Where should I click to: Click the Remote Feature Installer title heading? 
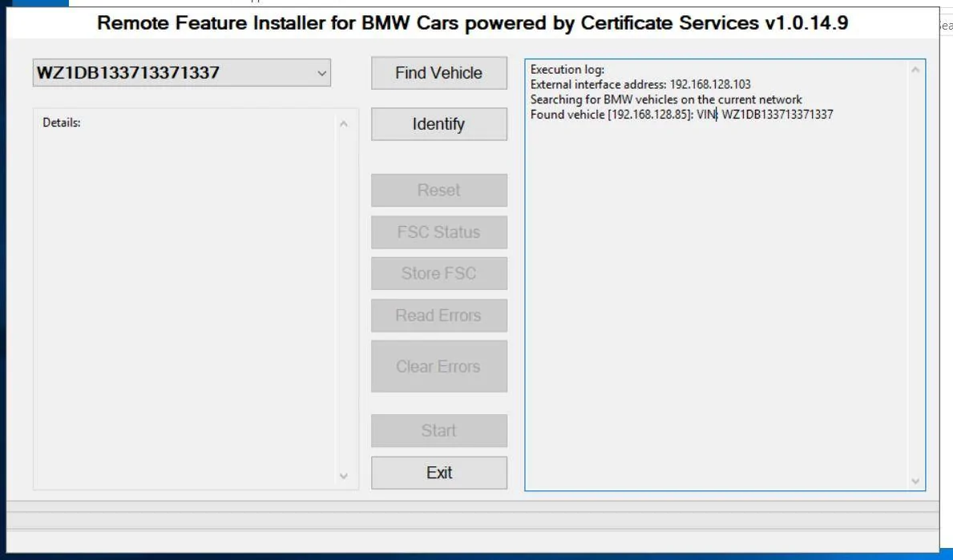click(472, 23)
